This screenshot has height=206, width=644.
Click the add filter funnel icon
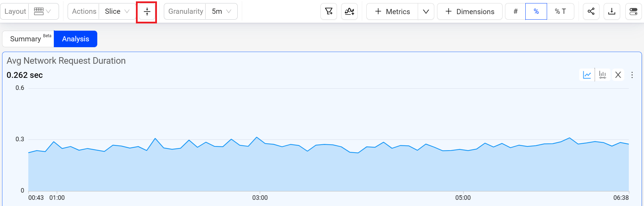click(x=329, y=11)
